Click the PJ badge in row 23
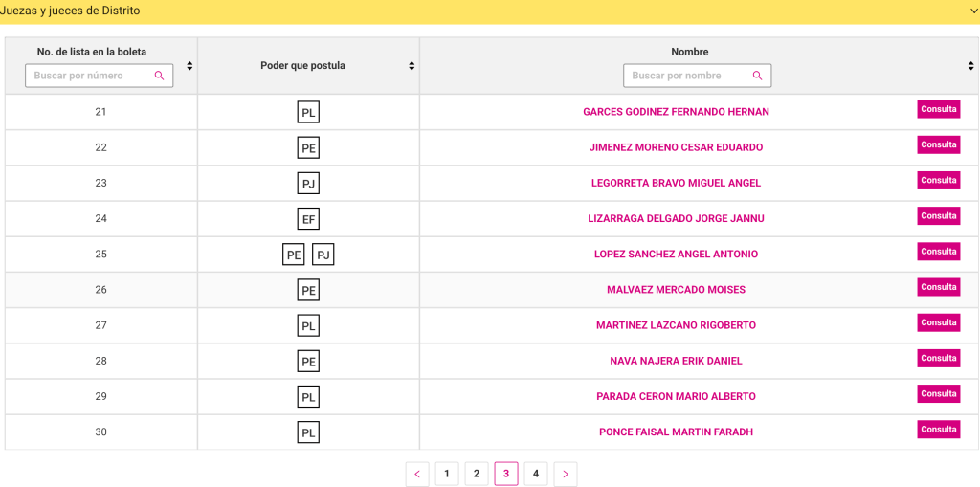 point(308,184)
